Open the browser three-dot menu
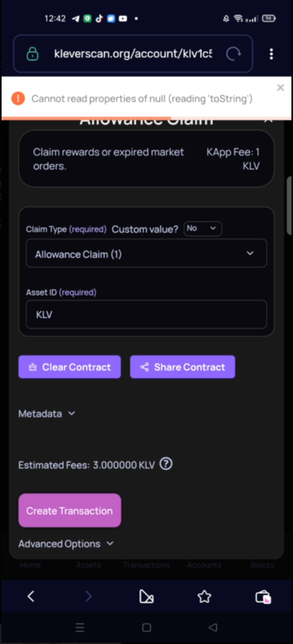 point(271,54)
